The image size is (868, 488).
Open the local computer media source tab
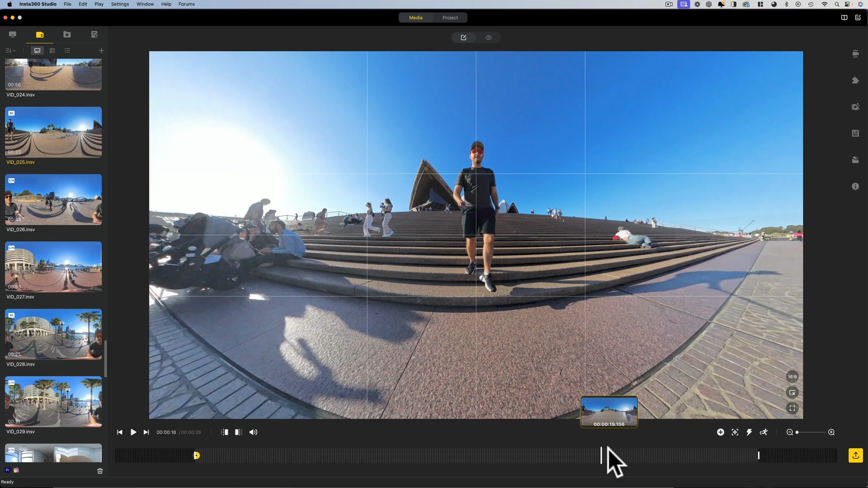point(13,35)
